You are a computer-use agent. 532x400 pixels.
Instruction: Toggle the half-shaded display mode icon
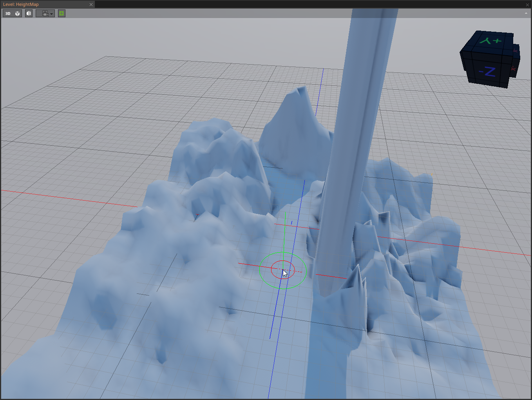pyautogui.click(x=29, y=13)
